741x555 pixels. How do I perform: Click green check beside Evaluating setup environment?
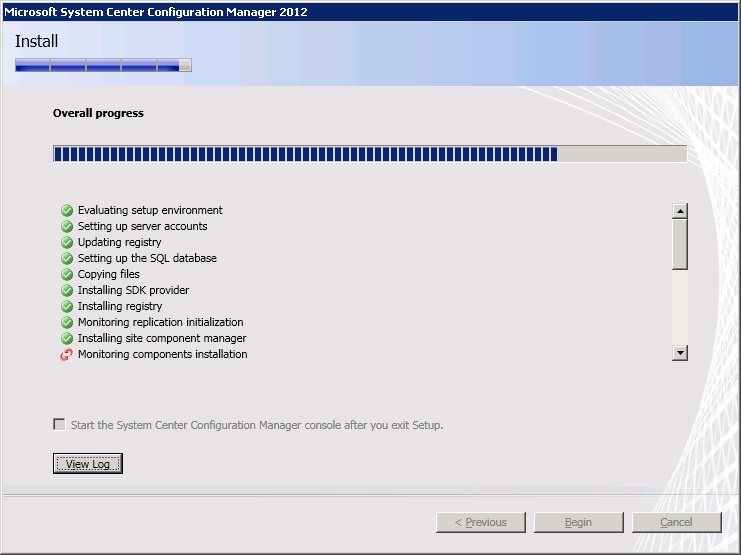click(67, 210)
